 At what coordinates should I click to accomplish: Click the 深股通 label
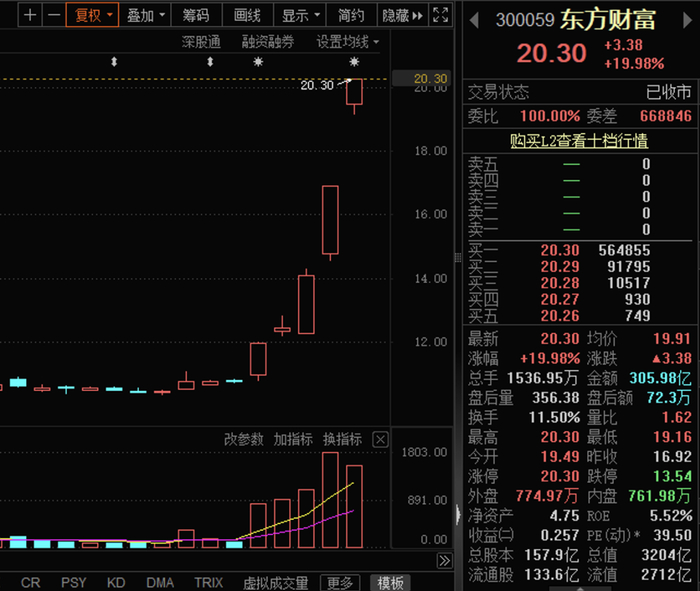(x=201, y=42)
